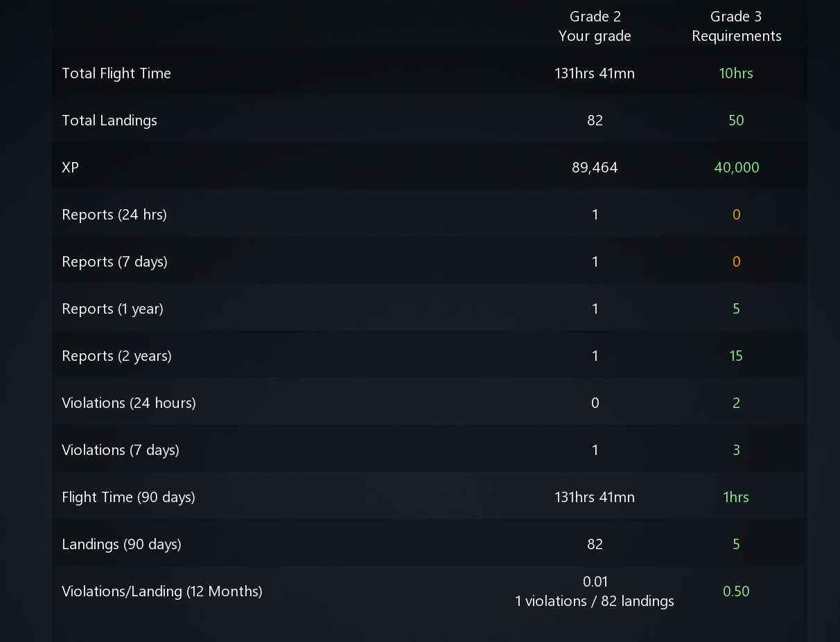Viewport: 840px width, 642px height.
Task: Click the 1 violations / 82 landings text
Action: click(x=595, y=601)
